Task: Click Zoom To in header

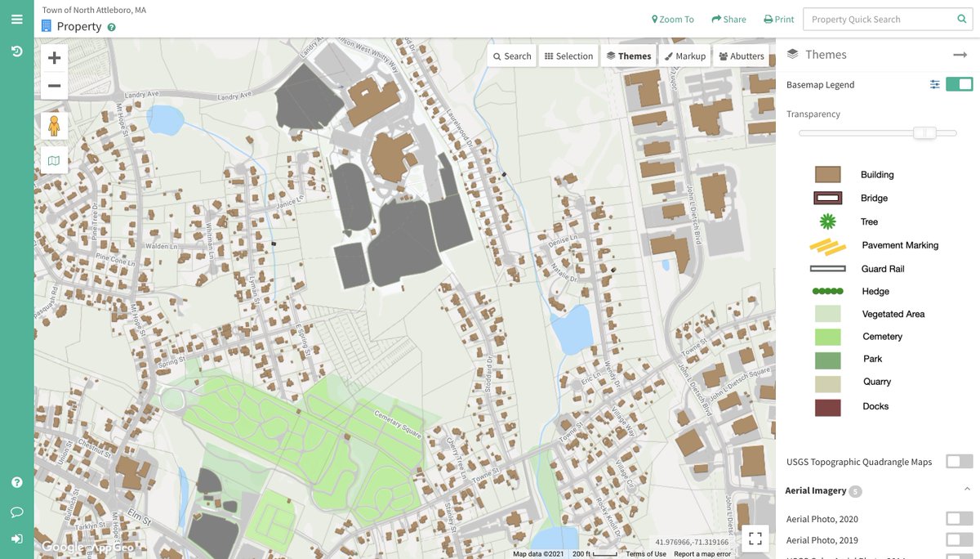Action: click(673, 20)
